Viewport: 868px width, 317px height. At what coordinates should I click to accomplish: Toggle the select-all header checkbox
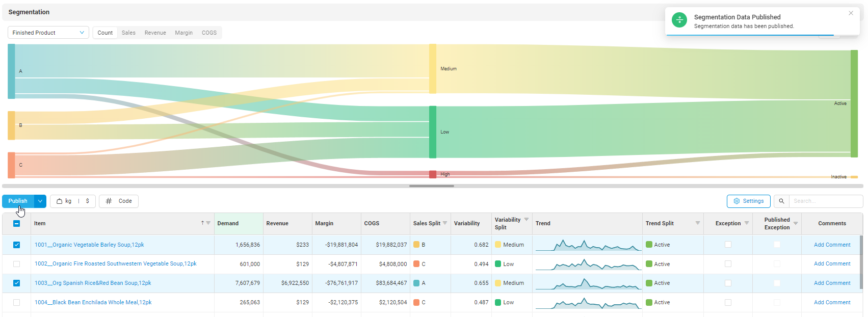[x=16, y=223]
